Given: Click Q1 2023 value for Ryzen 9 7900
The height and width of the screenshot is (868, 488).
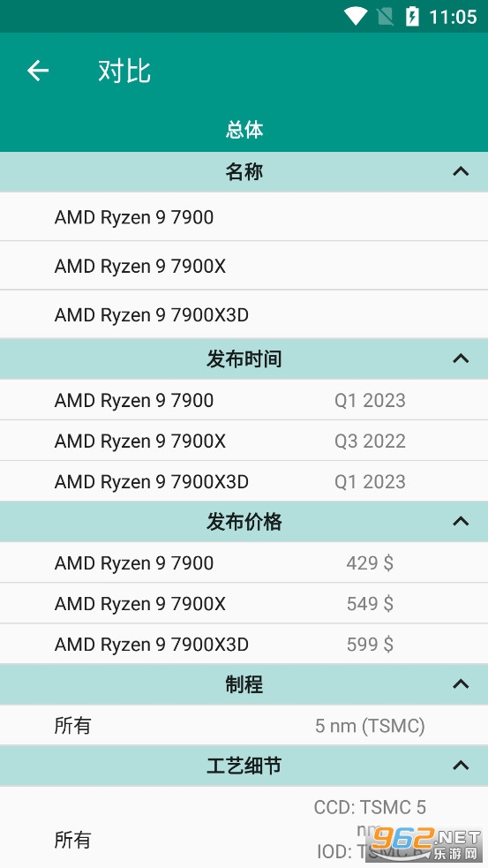Looking at the screenshot, I should click(x=370, y=400).
